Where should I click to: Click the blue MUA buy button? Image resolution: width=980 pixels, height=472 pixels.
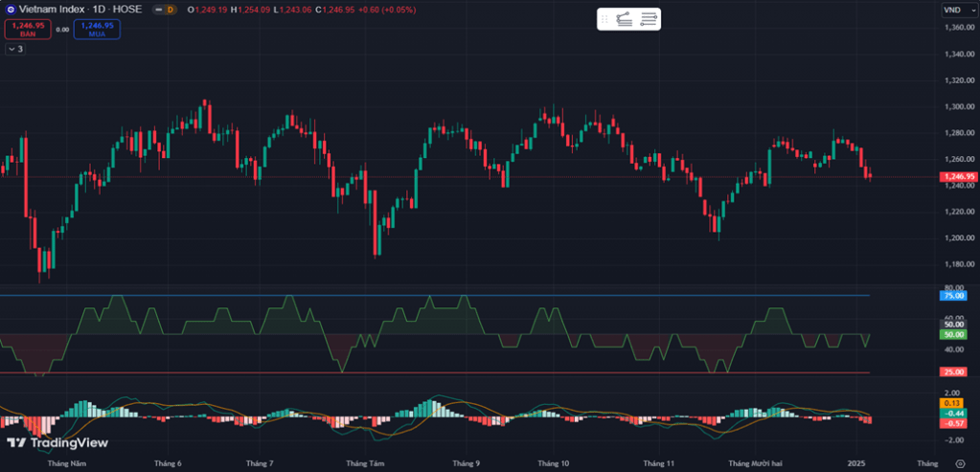click(x=97, y=30)
